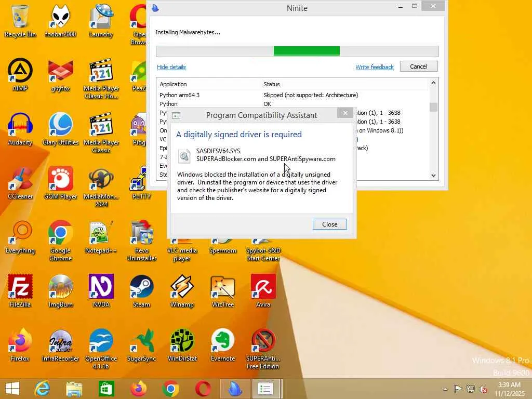Click Close in Program Compatibility Assistant
Screen dimensions: 532x399
(329, 224)
